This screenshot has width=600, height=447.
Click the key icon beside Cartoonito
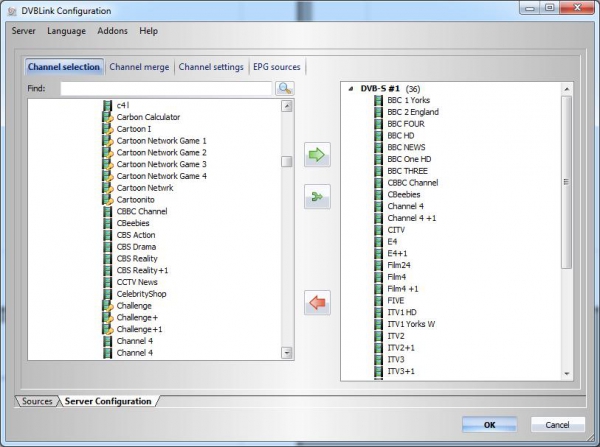click(x=108, y=200)
